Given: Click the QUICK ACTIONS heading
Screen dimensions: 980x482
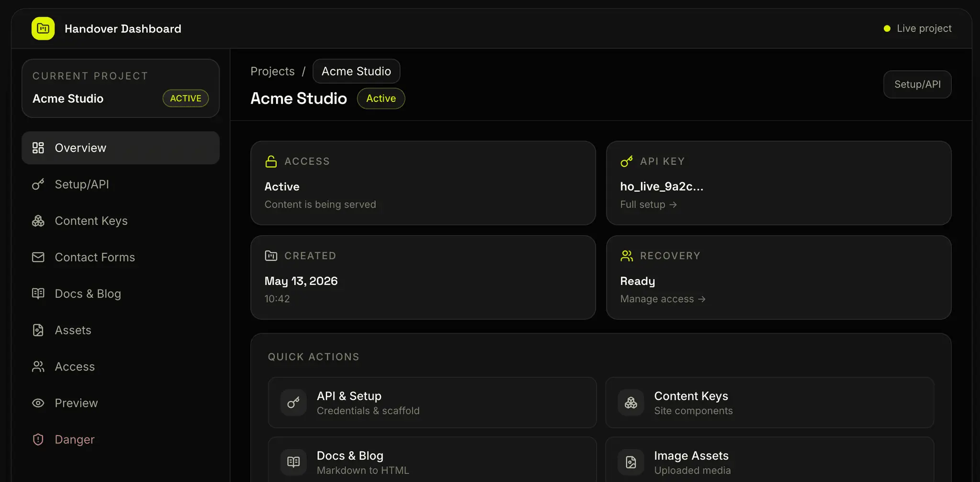Looking at the screenshot, I should point(313,357).
